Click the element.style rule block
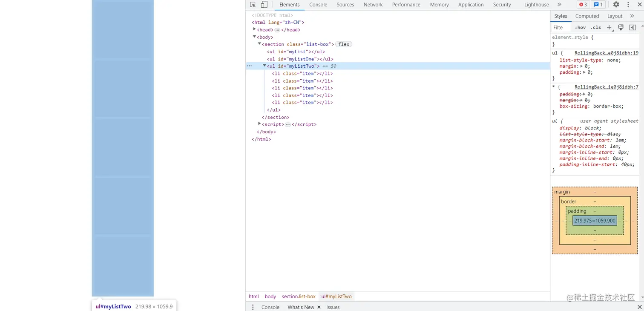 tap(595, 40)
